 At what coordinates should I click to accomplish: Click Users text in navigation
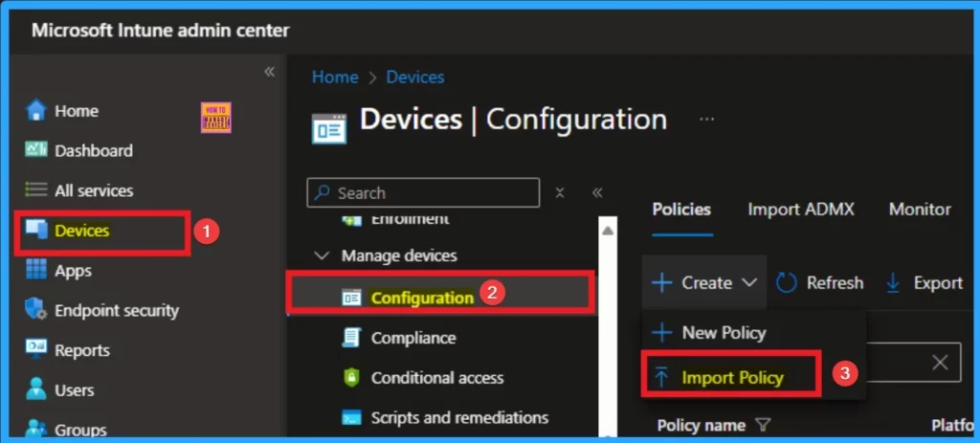[x=75, y=390]
